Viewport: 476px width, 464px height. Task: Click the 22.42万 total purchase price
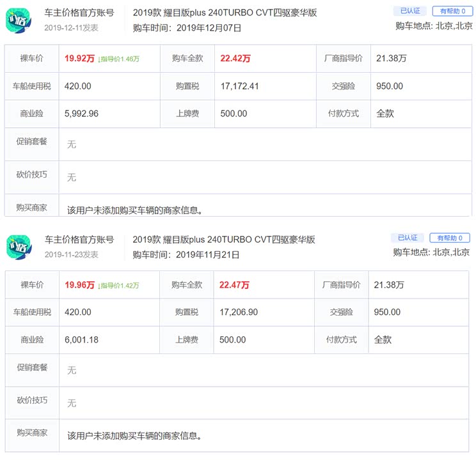pos(235,59)
